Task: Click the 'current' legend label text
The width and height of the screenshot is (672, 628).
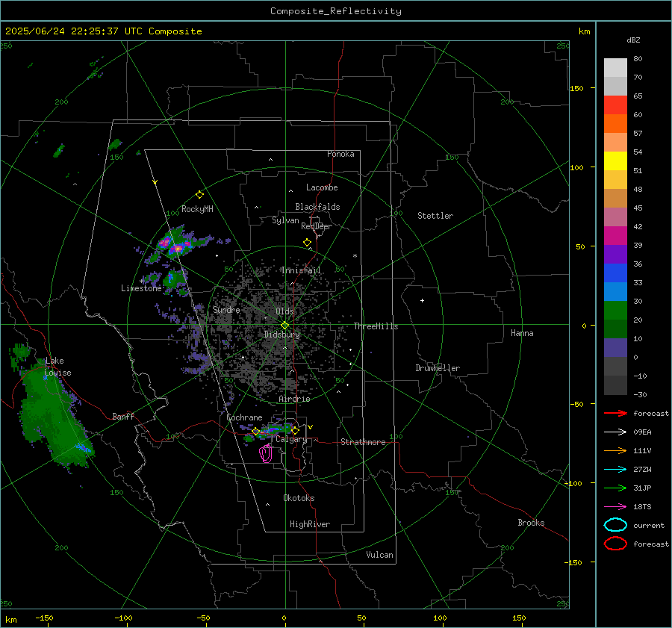Action: click(x=649, y=525)
